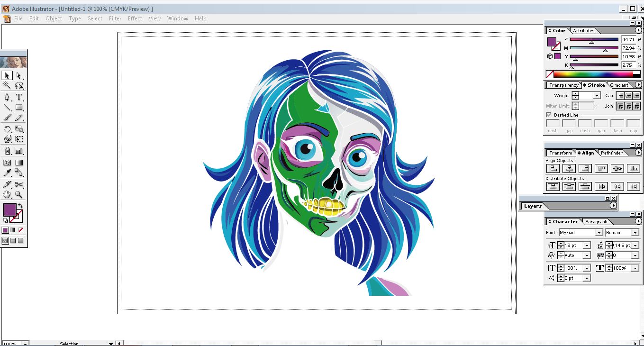Swap fill and stroke in the toolbox
The width and height of the screenshot is (644, 346).
coord(20,206)
